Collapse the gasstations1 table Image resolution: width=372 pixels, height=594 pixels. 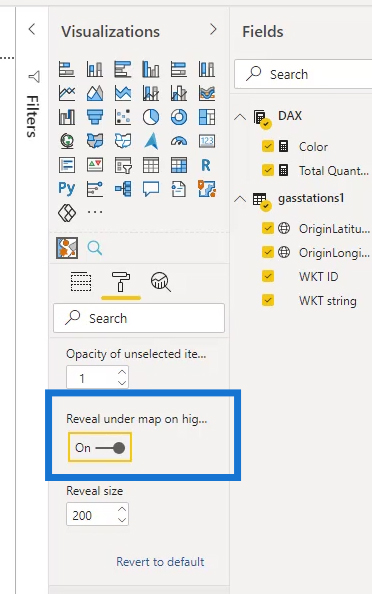tap(240, 199)
